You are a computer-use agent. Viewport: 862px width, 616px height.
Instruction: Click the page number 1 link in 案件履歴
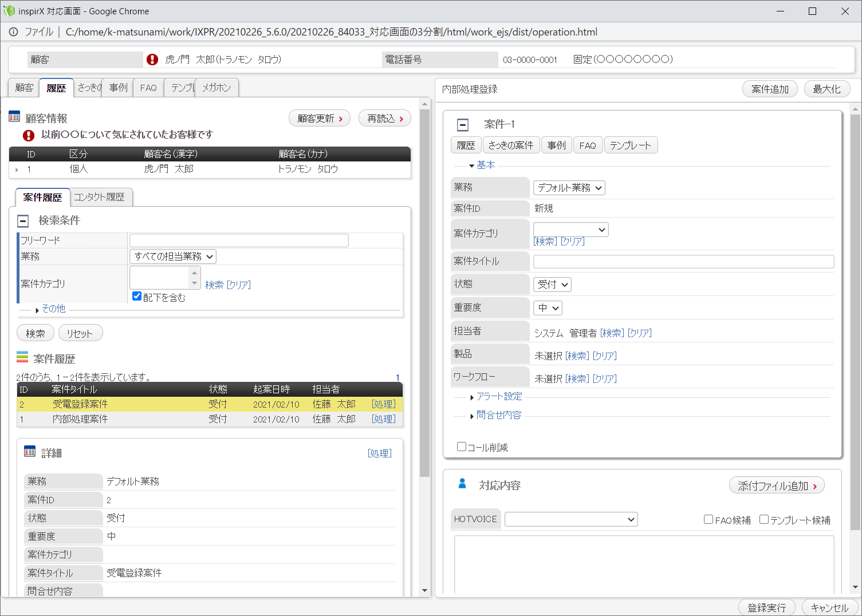[x=397, y=378]
